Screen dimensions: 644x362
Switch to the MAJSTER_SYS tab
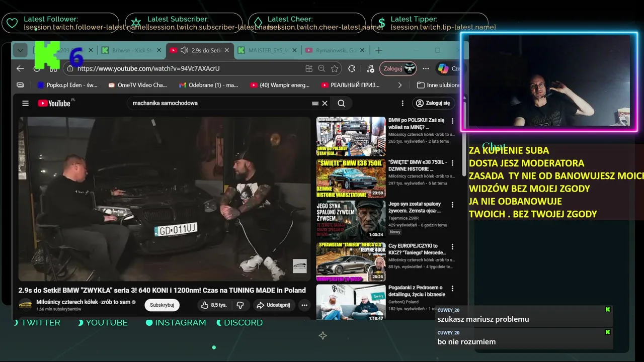(267, 50)
